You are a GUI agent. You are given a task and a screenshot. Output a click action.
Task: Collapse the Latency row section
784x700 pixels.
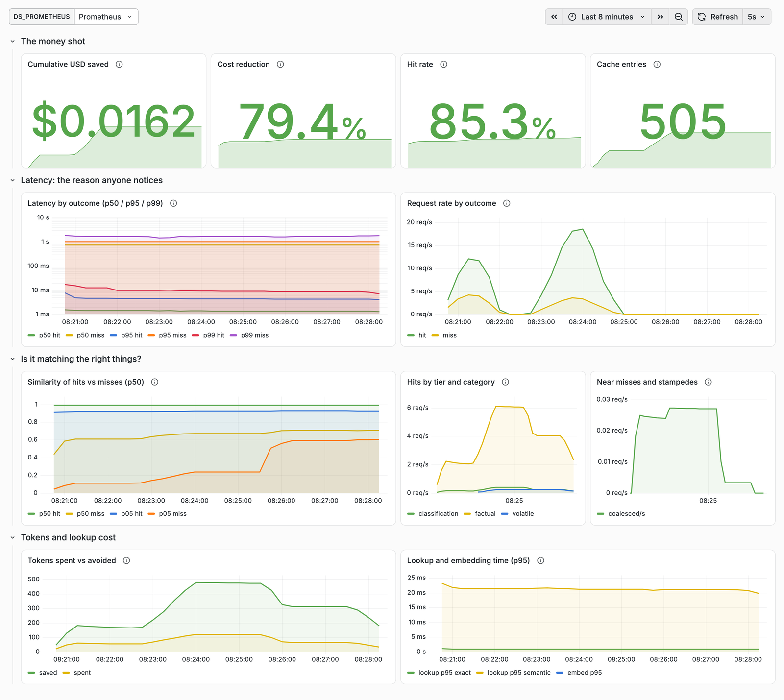tap(13, 180)
